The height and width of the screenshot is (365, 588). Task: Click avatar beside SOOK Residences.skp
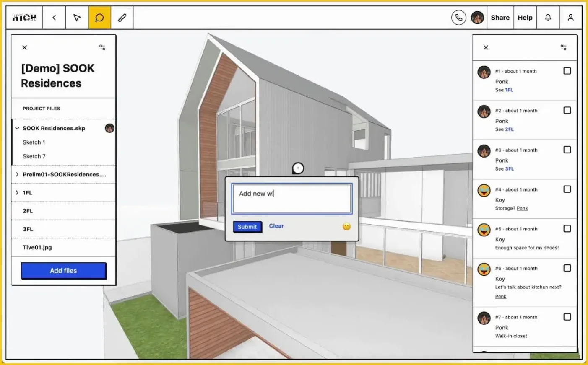[x=109, y=128]
